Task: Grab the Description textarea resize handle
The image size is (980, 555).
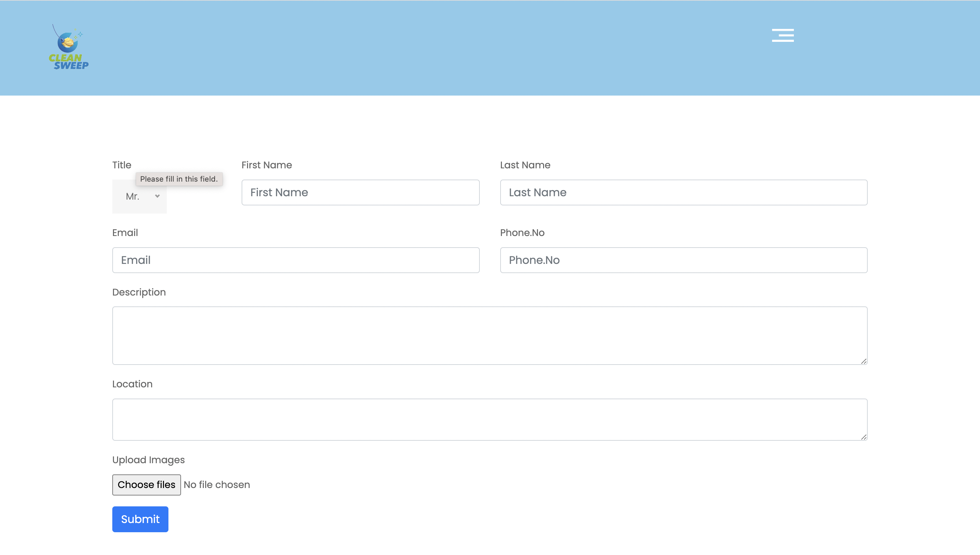Action: pos(863,361)
